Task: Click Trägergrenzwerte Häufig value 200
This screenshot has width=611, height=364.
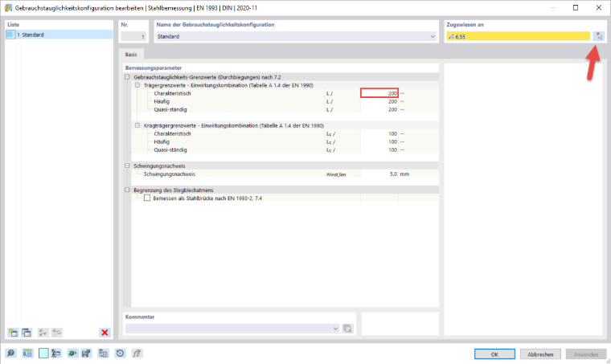Action: pyautogui.click(x=379, y=101)
